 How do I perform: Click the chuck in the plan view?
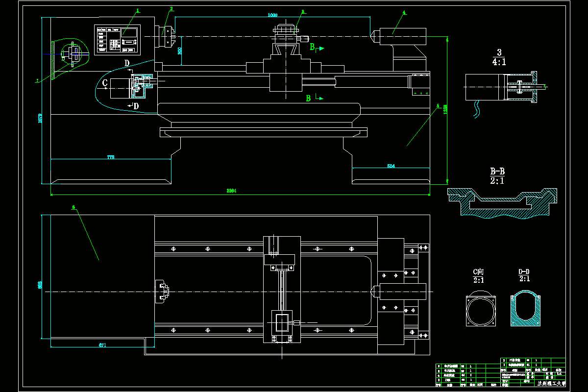pos(162,292)
